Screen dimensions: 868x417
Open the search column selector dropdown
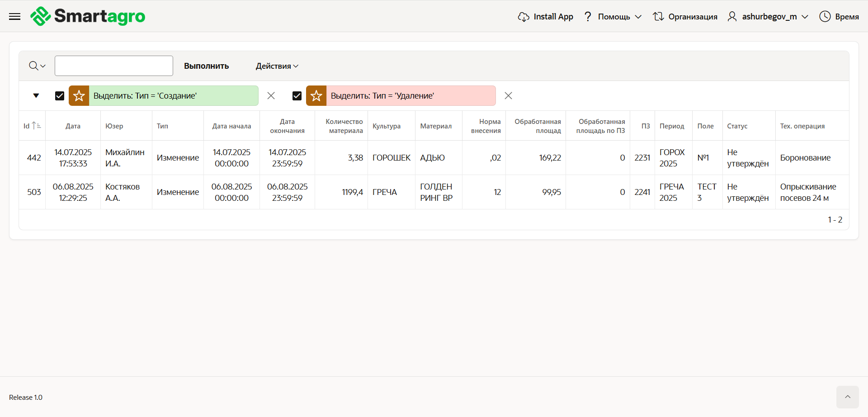coord(37,66)
